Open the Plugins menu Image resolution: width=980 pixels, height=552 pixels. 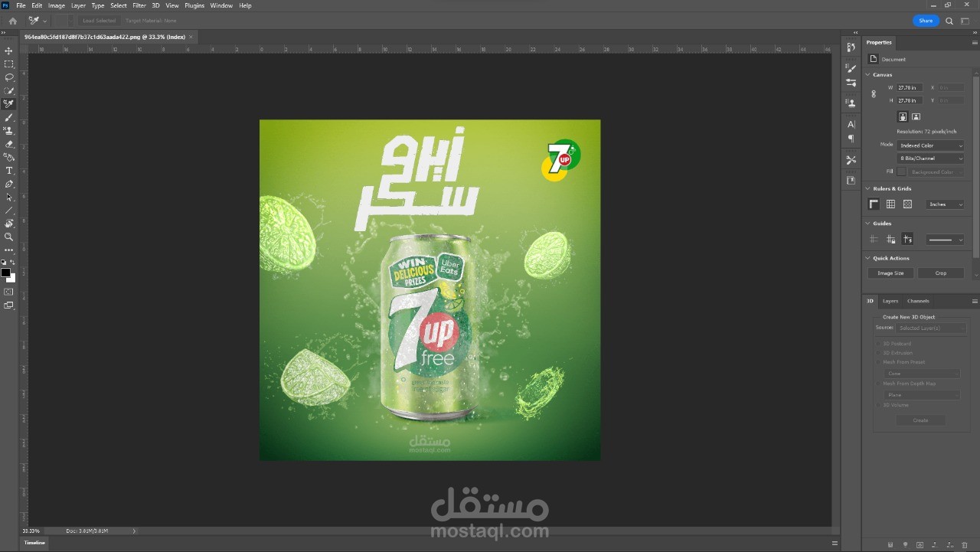point(194,5)
